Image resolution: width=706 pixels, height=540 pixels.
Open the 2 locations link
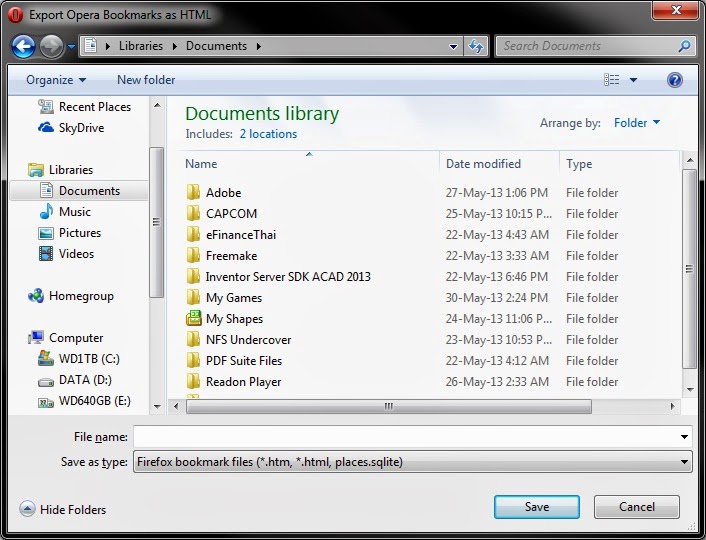pos(268,134)
